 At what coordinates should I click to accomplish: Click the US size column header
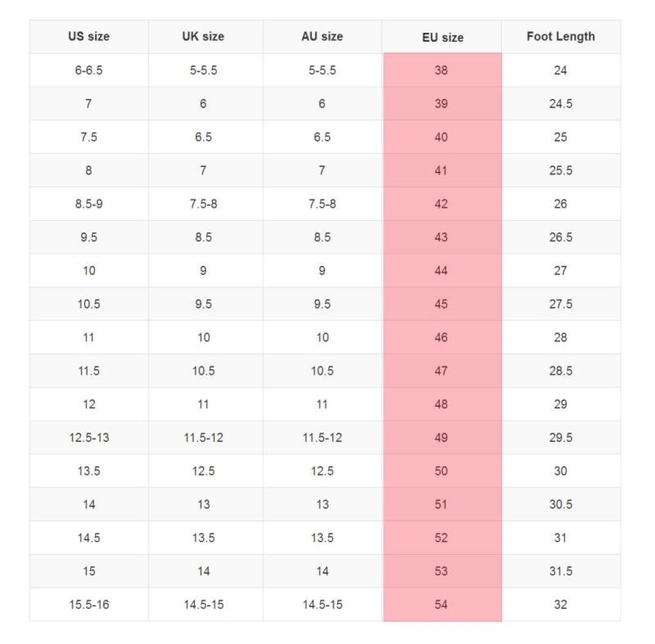89,36
